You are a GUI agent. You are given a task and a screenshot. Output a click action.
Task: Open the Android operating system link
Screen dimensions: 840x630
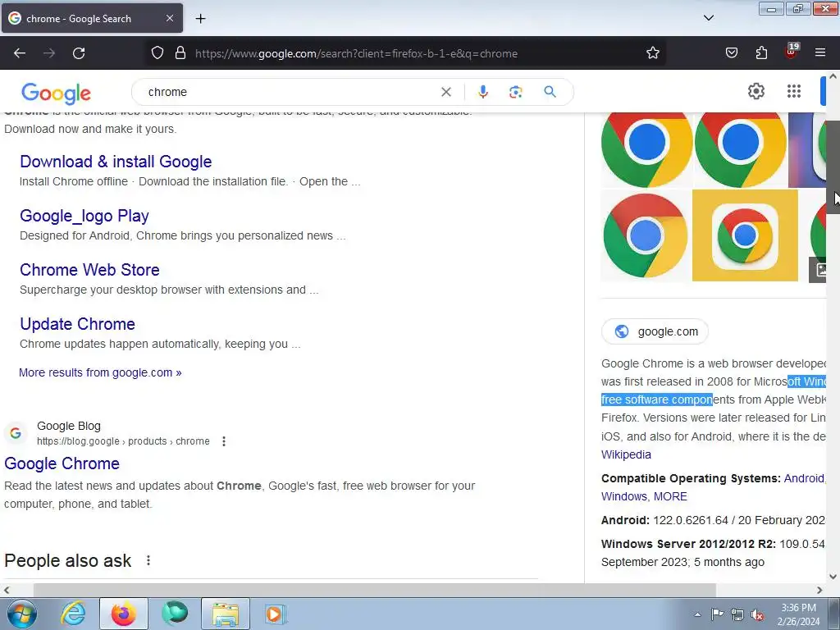tap(804, 478)
